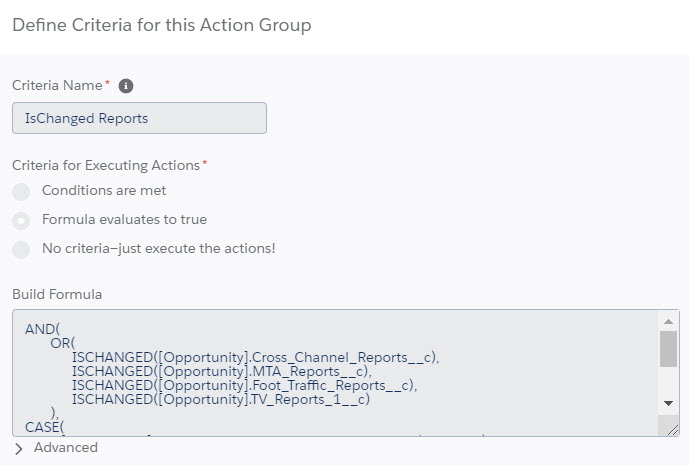Pick 'No criteria–just execute the actions!' radio
The image size is (689, 465).
pos(21,249)
